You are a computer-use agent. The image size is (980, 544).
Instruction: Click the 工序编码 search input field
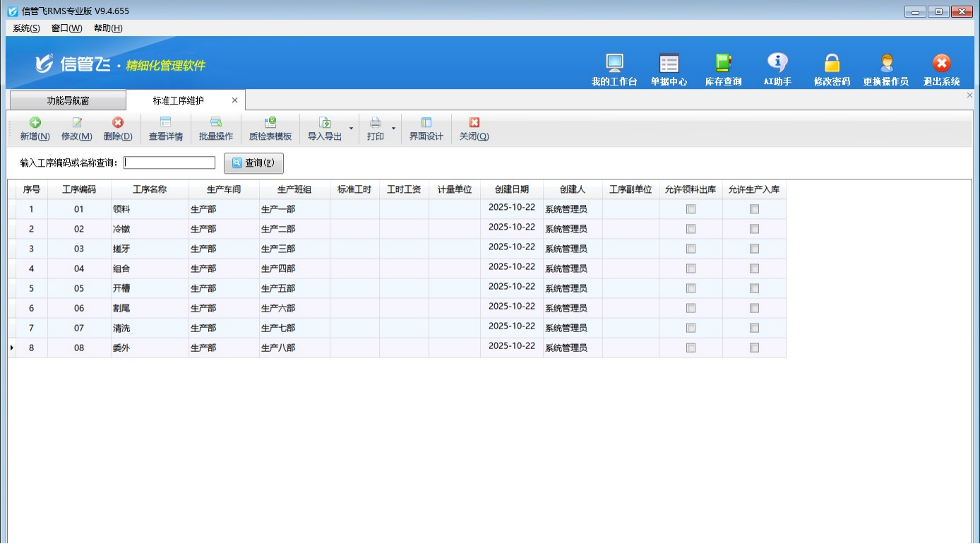(x=169, y=163)
